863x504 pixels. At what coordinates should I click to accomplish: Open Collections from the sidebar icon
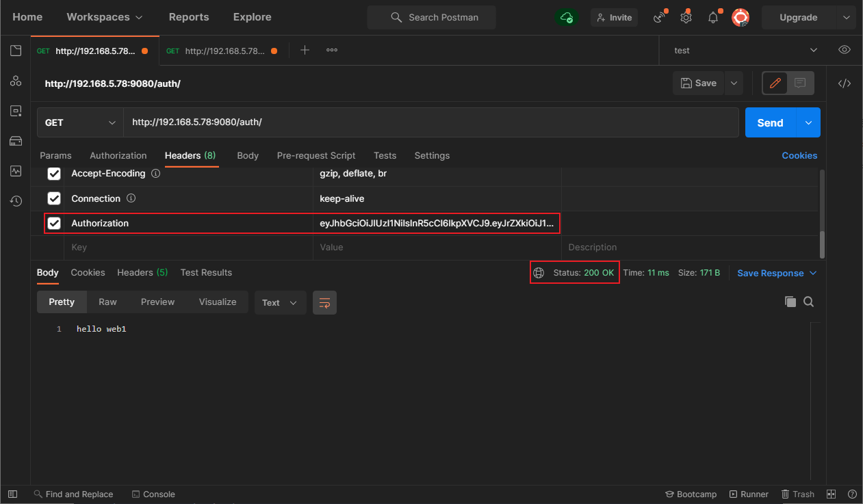click(15, 50)
